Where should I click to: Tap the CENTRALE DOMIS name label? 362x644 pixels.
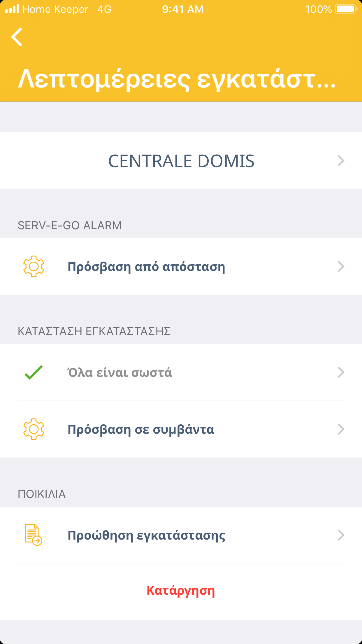pos(181,161)
